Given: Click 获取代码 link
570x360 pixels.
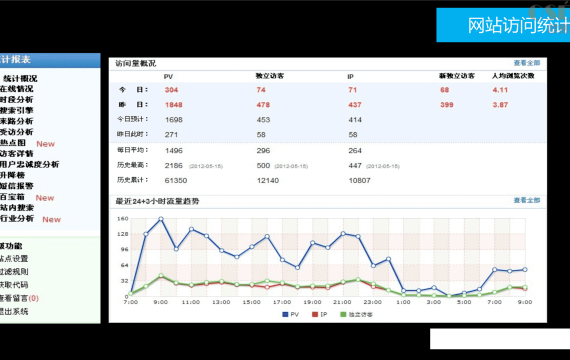Looking at the screenshot, I should click(x=14, y=285).
